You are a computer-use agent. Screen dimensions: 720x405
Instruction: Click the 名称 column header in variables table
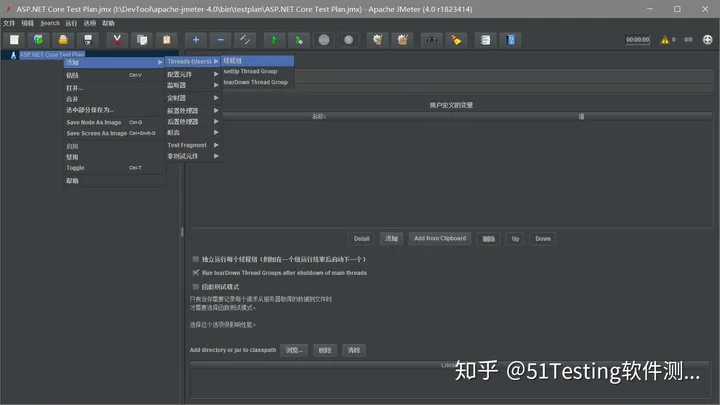pos(319,117)
